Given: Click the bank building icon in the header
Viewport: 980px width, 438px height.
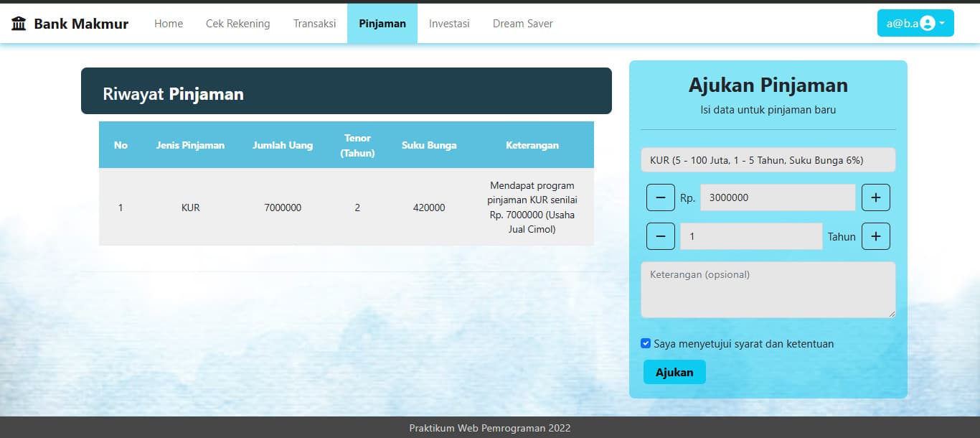Looking at the screenshot, I should (x=17, y=22).
